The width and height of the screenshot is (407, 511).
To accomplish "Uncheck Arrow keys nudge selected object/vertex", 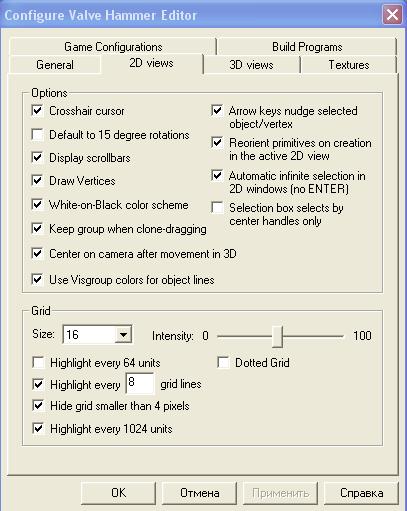I will [217, 110].
